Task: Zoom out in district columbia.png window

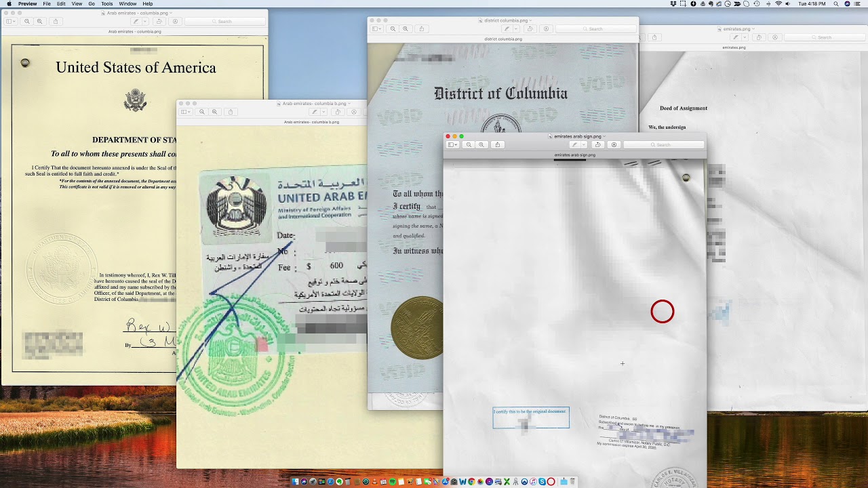Action: tap(393, 28)
